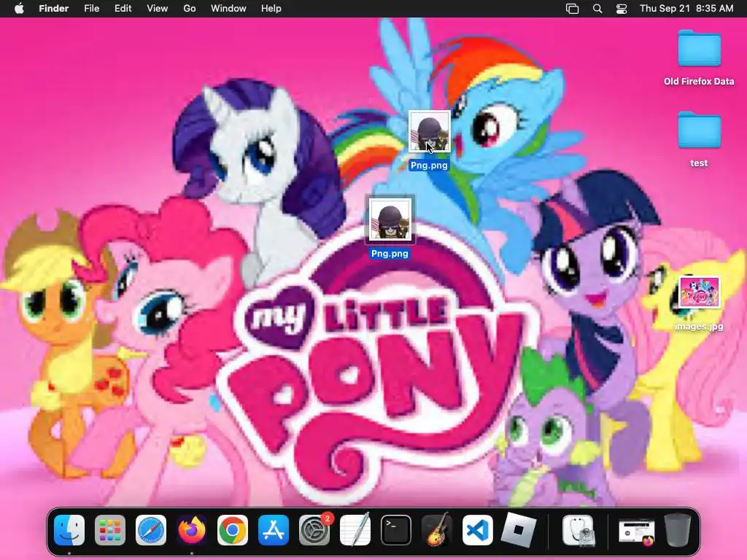The width and height of the screenshot is (747, 560).
Task: Open System Settings with badge 2
Action: coord(314,530)
